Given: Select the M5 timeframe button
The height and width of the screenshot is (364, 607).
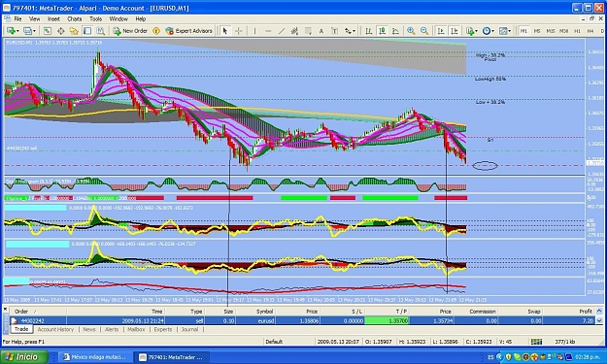Looking at the screenshot, I should pos(537,31).
